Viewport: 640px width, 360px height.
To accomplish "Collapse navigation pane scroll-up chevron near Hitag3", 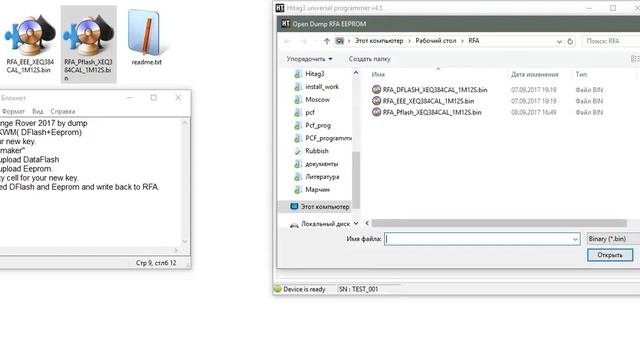I will (356, 73).
